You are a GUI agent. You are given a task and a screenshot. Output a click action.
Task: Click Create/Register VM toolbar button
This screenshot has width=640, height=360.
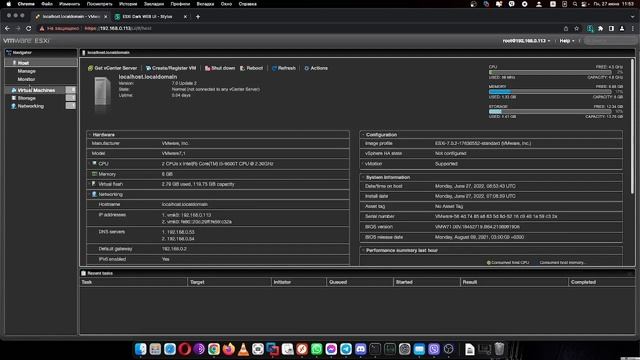(x=171, y=68)
